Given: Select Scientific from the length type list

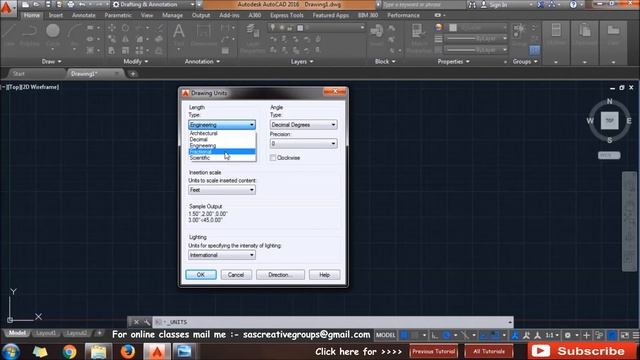Looking at the screenshot, I should 222,158.
